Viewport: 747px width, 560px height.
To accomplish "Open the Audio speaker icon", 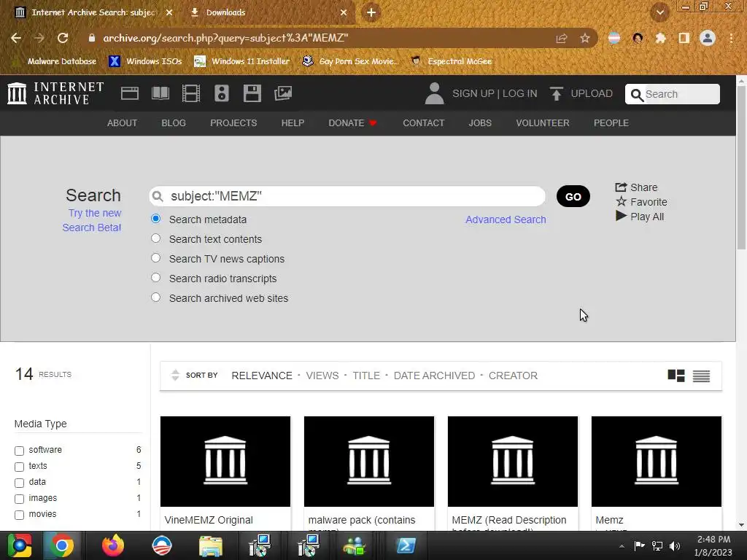I will point(222,93).
